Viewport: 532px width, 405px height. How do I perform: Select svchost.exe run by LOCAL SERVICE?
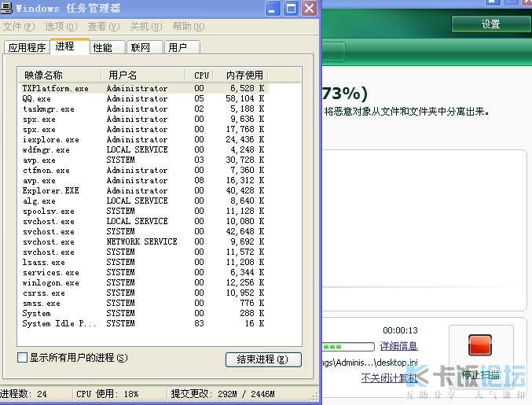click(143, 221)
